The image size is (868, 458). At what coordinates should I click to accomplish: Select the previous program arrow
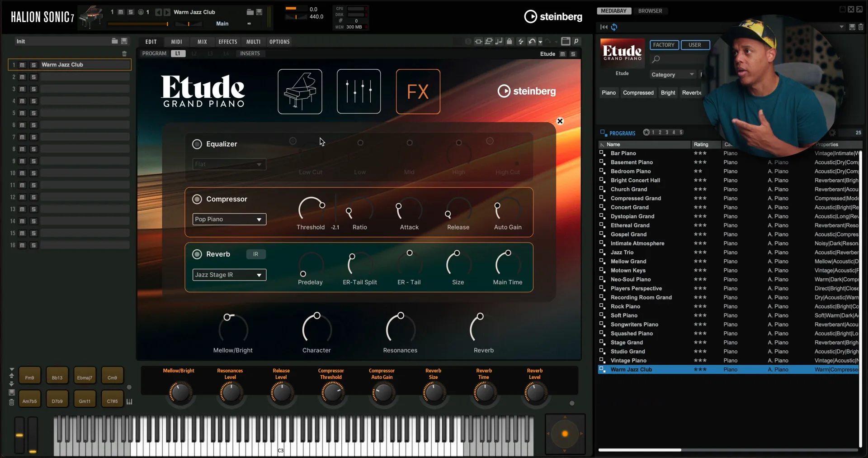tap(159, 12)
